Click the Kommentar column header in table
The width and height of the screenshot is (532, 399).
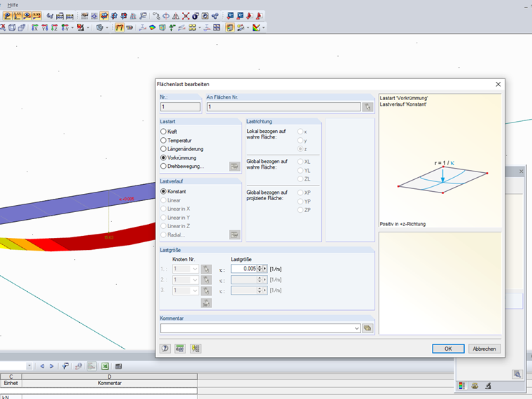point(110,383)
